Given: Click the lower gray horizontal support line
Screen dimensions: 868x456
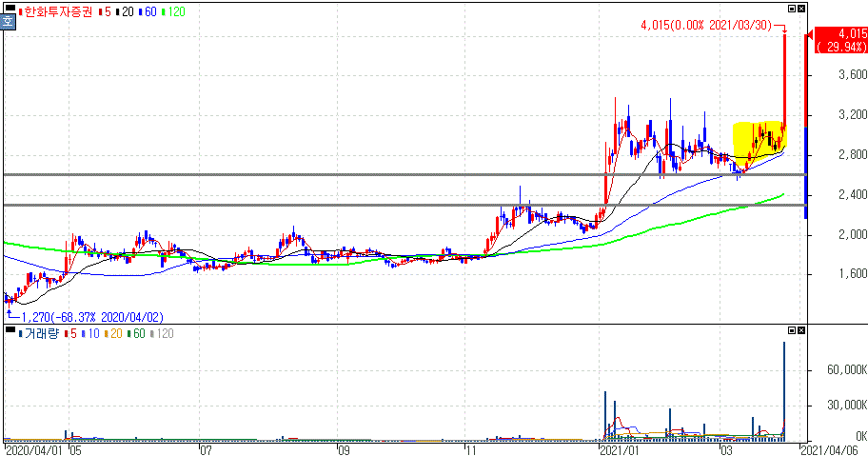Looking at the screenshot, I should [x=405, y=206].
